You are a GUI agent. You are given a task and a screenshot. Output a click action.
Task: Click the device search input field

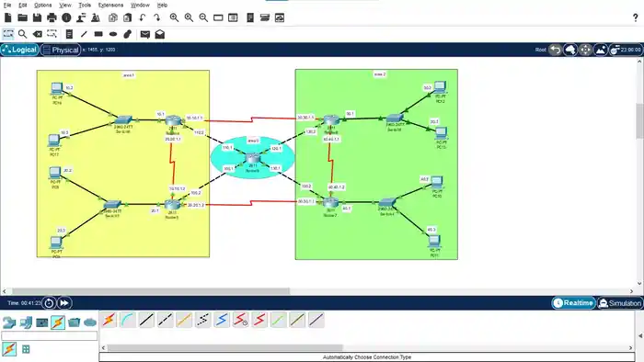click(x=50, y=335)
